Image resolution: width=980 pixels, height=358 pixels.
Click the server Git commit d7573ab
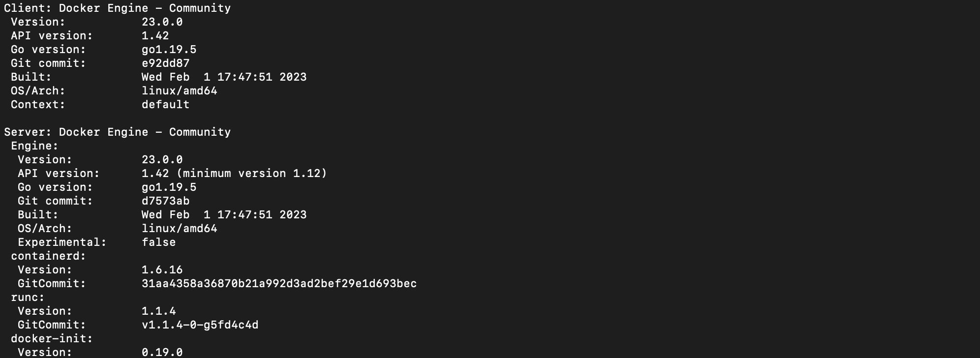pos(165,201)
